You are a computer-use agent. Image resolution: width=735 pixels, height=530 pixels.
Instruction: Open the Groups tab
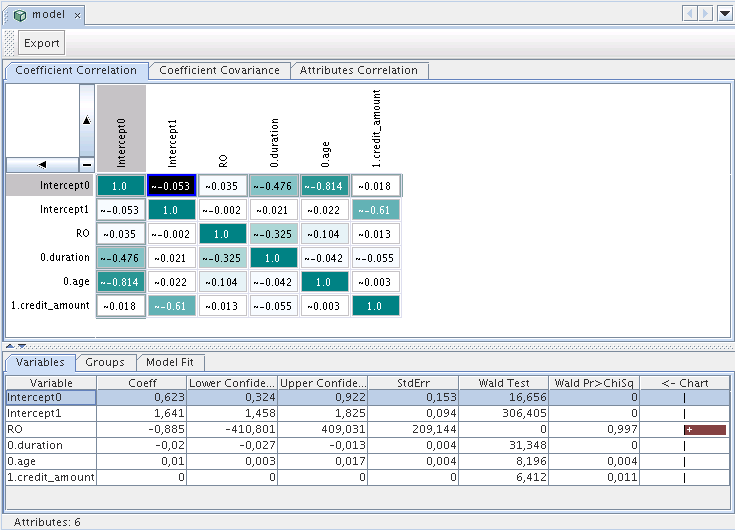click(105, 362)
